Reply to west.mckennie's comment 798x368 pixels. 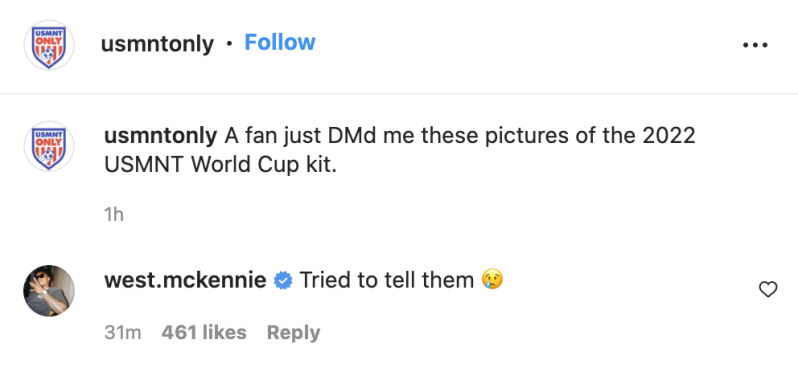coord(294,333)
